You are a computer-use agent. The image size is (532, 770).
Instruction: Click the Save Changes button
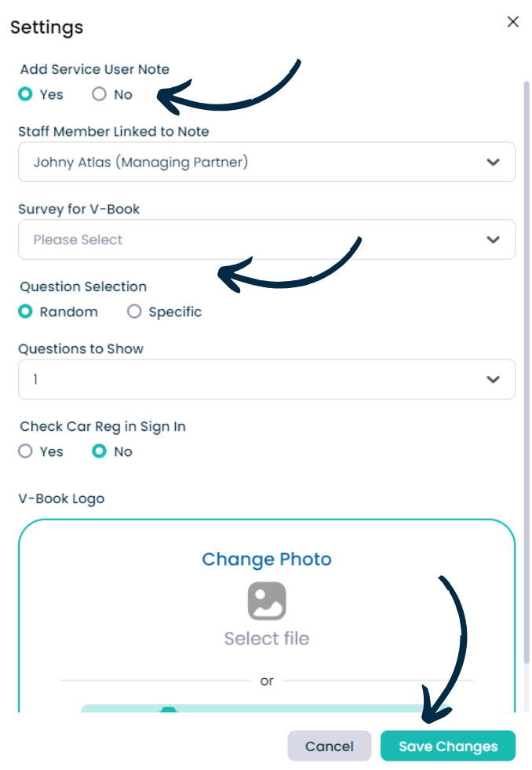click(447, 746)
